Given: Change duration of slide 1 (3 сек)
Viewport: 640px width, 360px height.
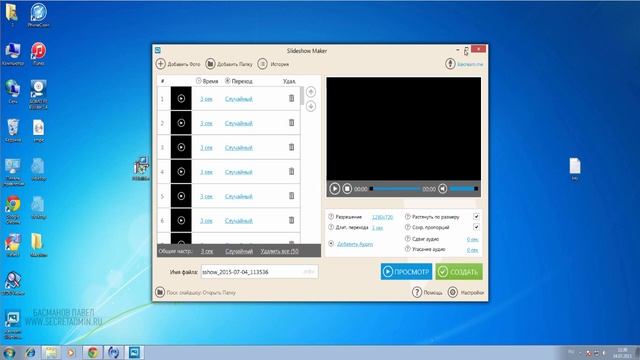Looking at the screenshot, I should (206, 99).
